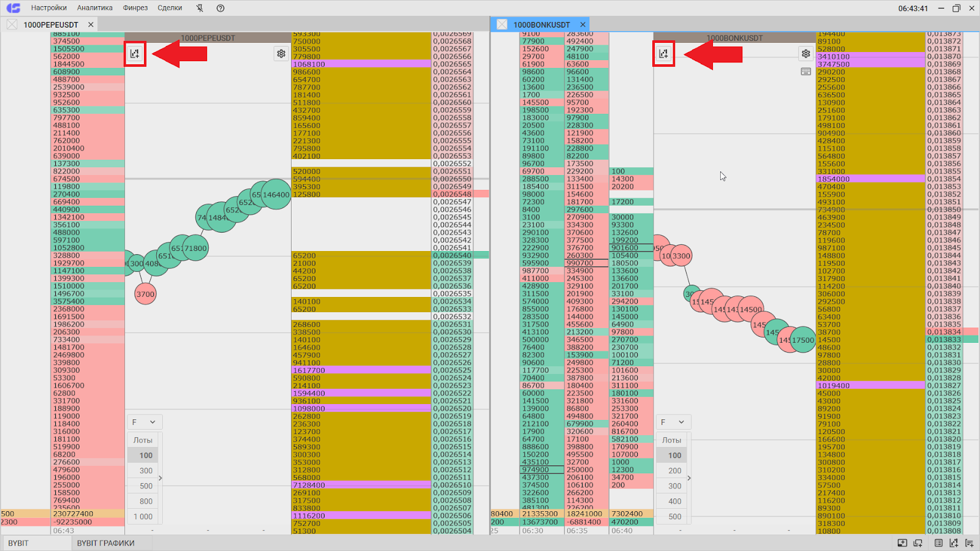The width and height of the screenshot is (980, 551).
Task: Select lot size 400 in the BONK panel
Action: click(x=671, y=501)
